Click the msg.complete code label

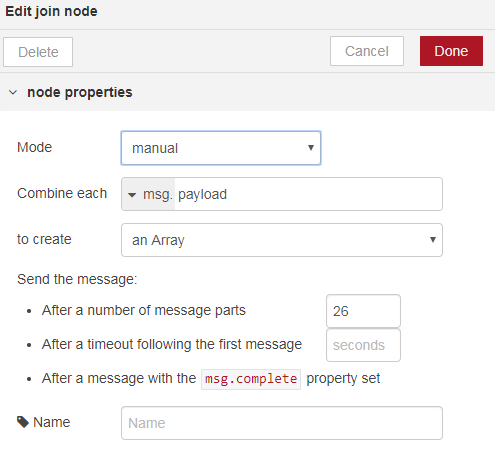(251, 379)
